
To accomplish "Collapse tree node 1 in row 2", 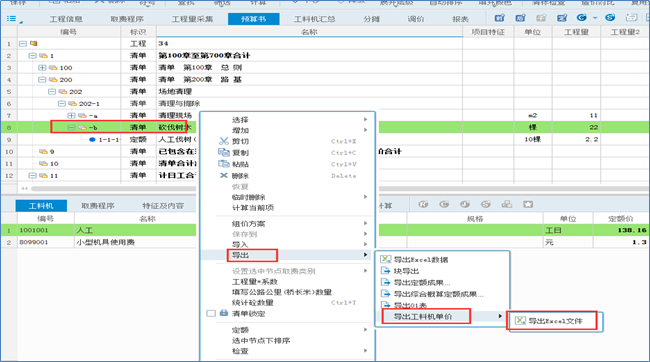I will pyautogui.click(x=32, y=55).
